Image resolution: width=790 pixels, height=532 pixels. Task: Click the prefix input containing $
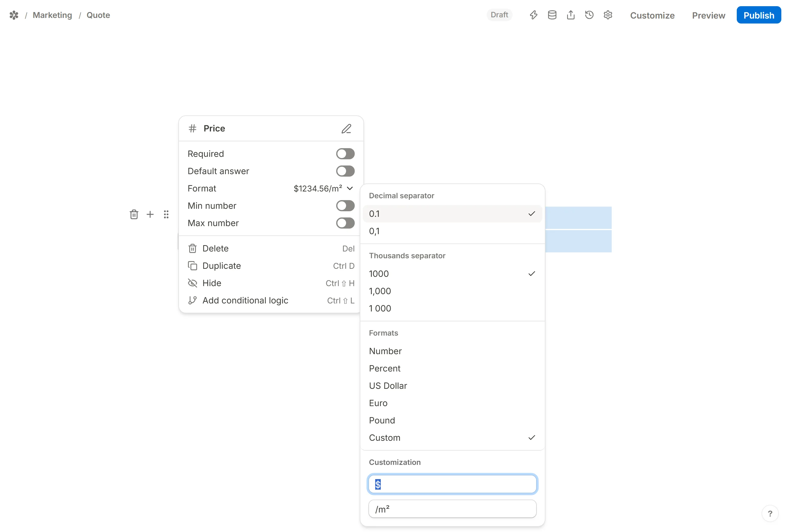[x=452, y=484]
